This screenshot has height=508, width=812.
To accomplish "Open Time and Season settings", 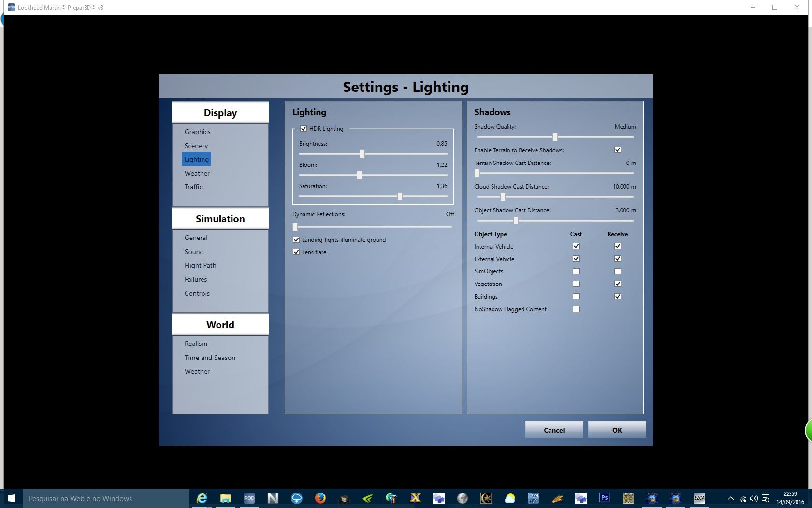I will pos(210,358).
